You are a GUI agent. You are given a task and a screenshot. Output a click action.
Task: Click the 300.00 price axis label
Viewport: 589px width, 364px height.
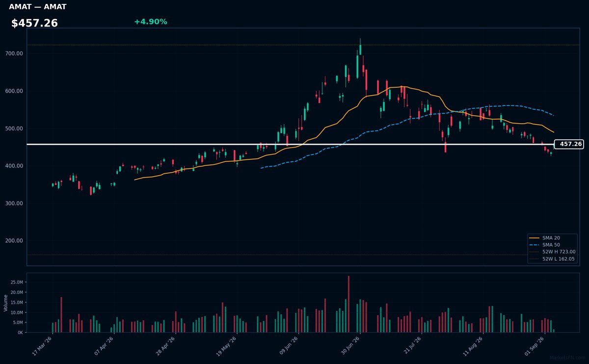[x=14, y=203]
